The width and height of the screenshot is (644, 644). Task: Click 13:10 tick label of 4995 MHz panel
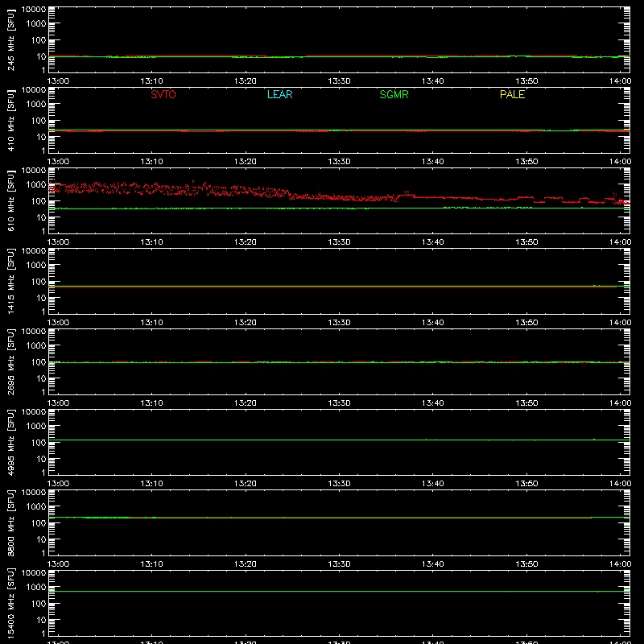151,484
